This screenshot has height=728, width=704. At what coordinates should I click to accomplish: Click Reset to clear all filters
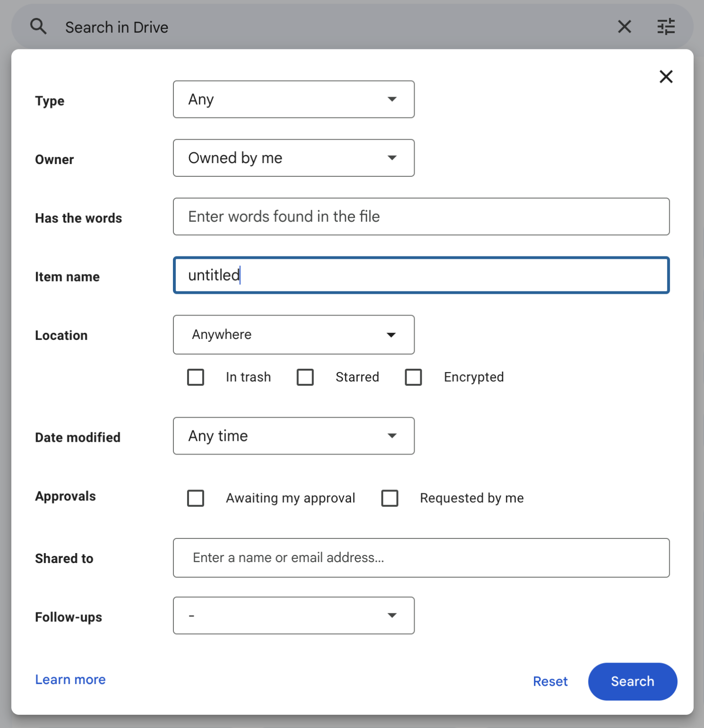(550, 681)
